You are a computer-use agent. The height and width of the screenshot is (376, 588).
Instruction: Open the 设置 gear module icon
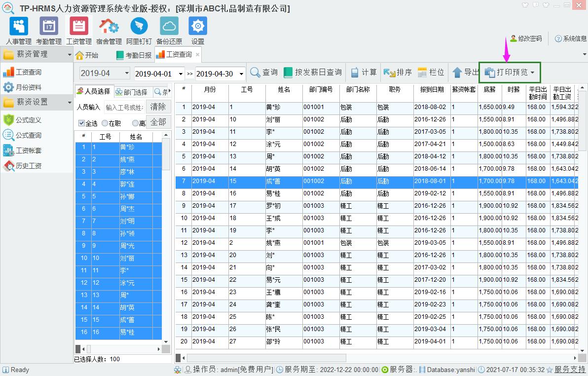coord(198,31)
